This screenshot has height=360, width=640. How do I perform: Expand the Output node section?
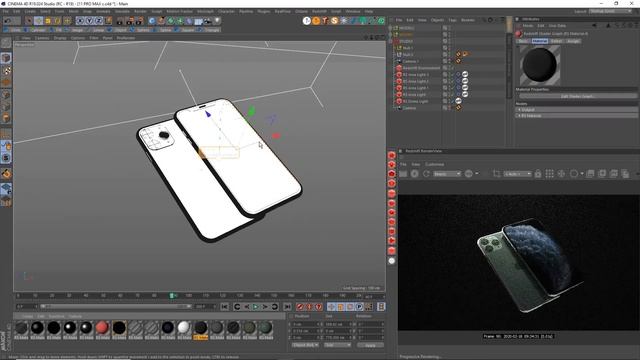(x=576, y=110)
